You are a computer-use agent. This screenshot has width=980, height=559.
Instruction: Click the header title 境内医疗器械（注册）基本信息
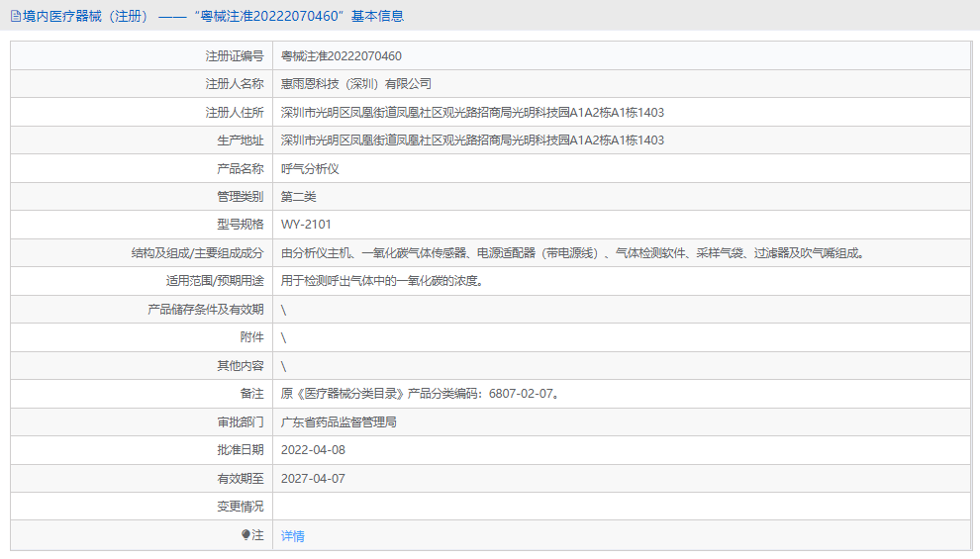click(213, 16)
